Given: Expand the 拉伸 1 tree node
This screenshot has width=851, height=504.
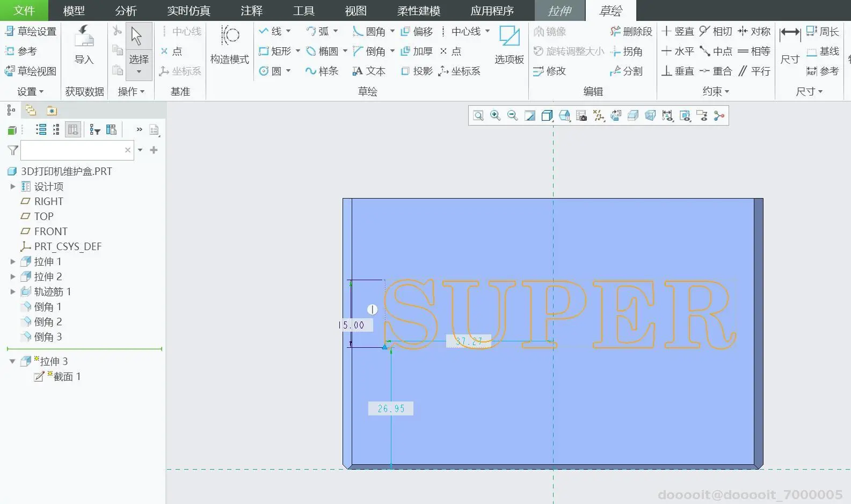Looking at the screenshot, I should [13, 261].
